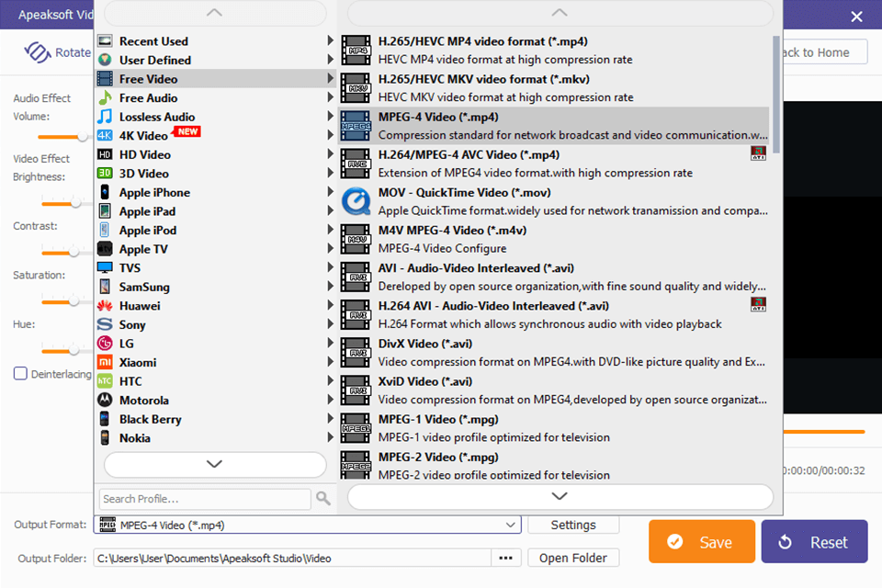Click the Open Folder button
Viewport: 882px width, 588px height.
click(573, 558)
